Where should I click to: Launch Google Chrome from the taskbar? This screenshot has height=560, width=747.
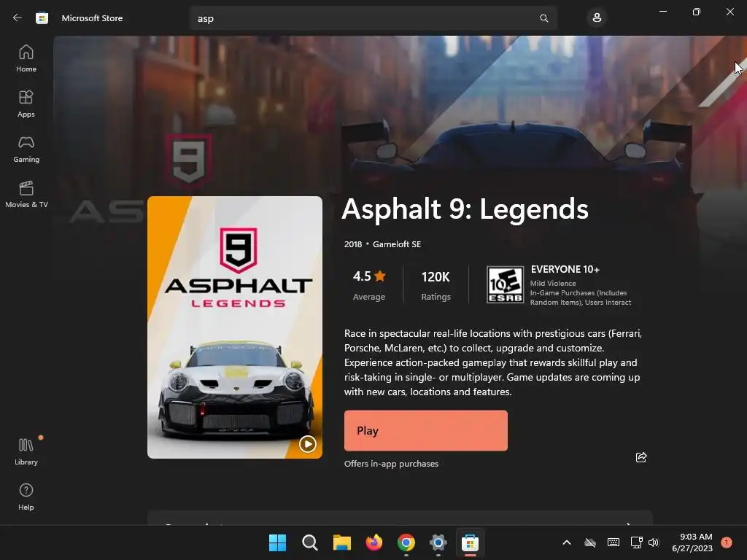(x=406, y=542)
